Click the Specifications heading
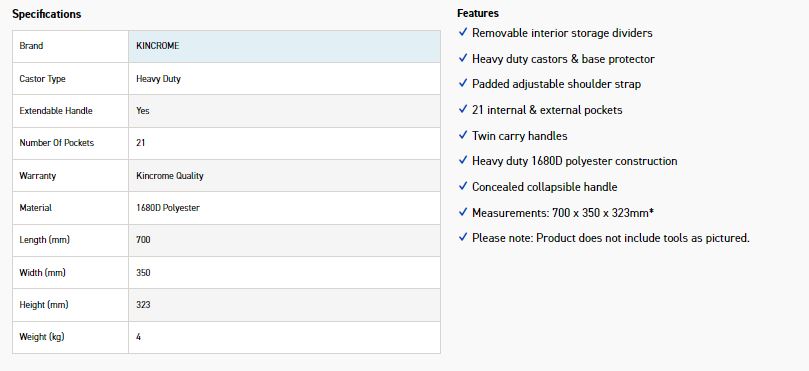 tap(46, 14)
